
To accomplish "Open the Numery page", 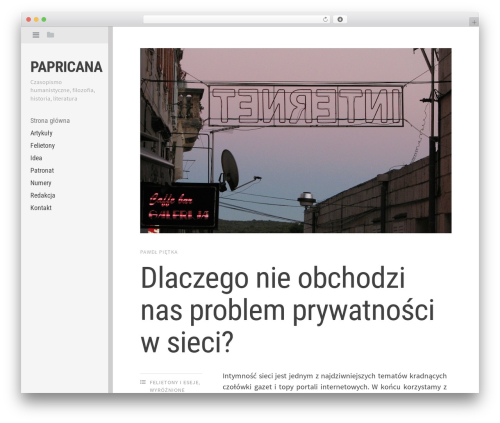I will [x=41, y=183].
